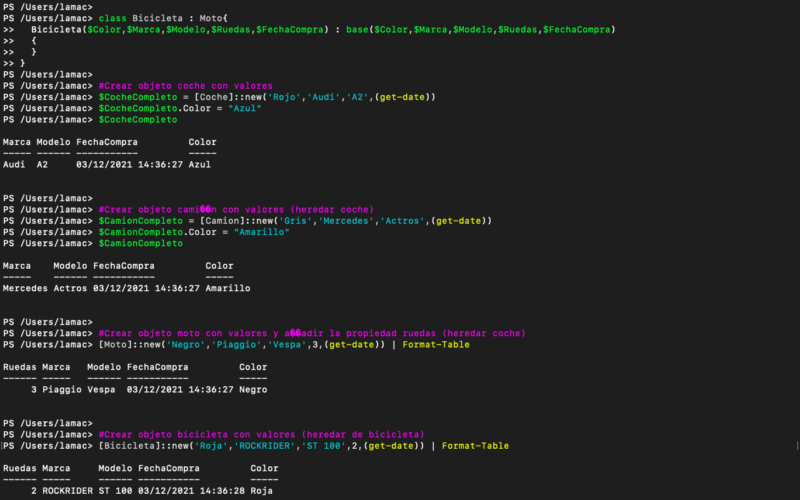Screen dimensions: 800x500
Task: Click "ROCKRIDER" in the bicicleta output row
Action: tap(67, 491)
